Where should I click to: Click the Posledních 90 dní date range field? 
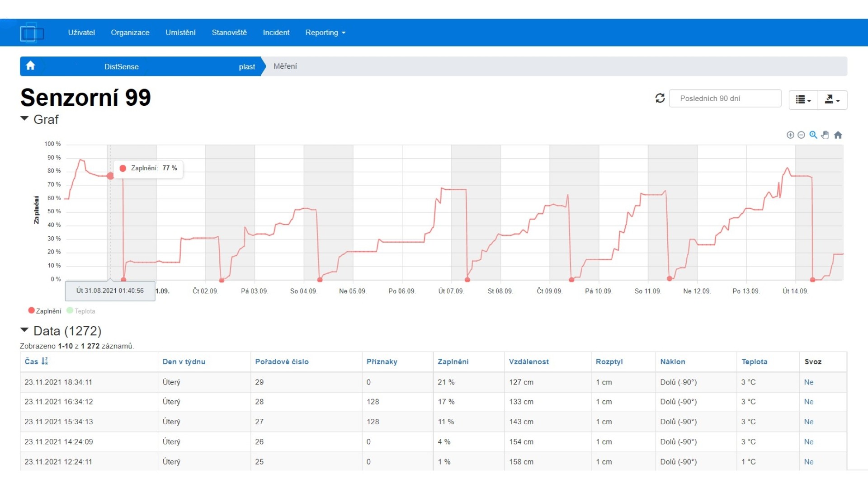pyautogui.click(x=725, y=99)
